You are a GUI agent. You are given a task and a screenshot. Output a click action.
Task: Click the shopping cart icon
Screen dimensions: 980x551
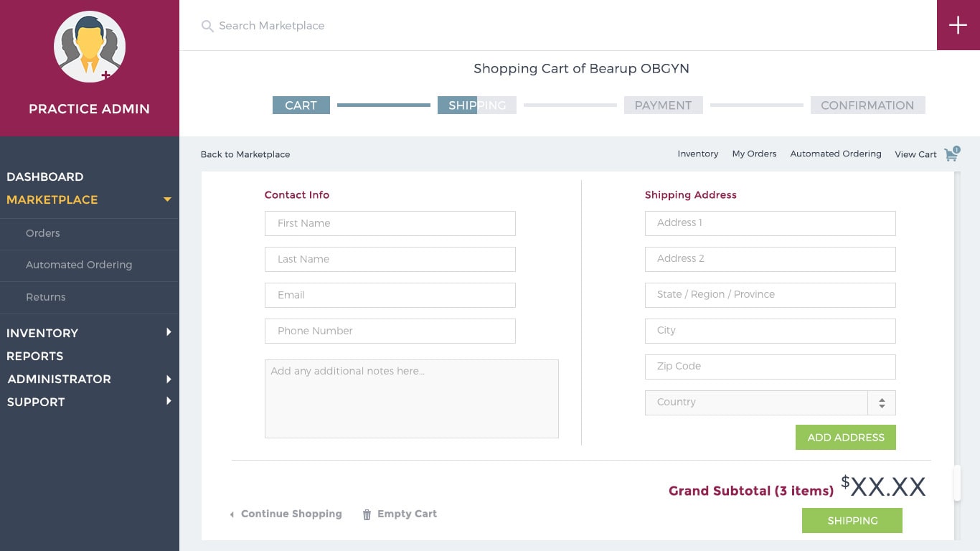point(951,154)
